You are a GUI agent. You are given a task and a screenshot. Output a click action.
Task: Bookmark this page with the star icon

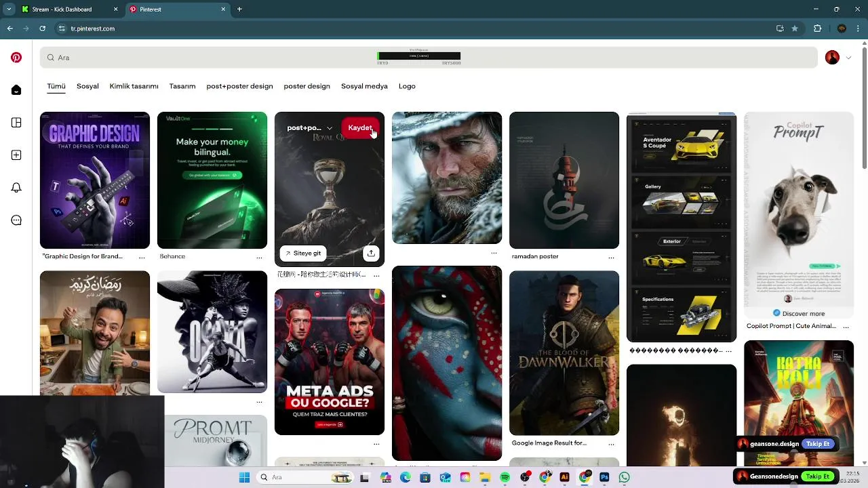coord(795,28)
